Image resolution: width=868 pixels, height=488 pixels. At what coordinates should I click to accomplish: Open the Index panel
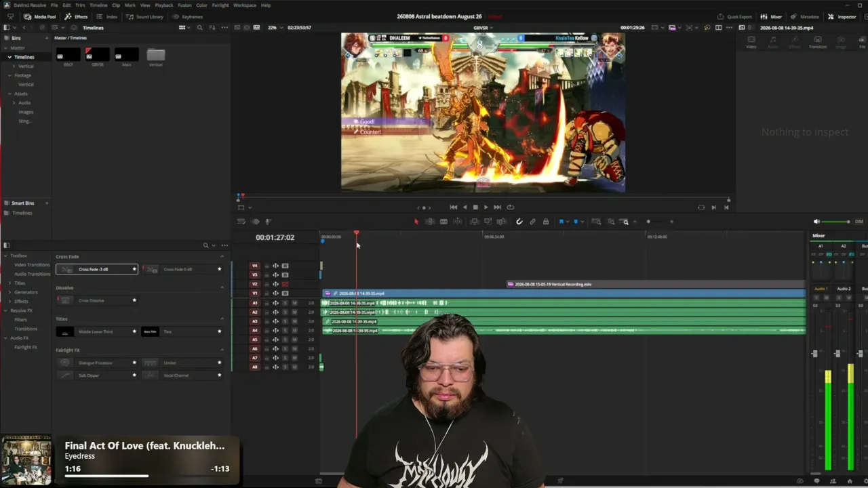(x=107, y=16)
